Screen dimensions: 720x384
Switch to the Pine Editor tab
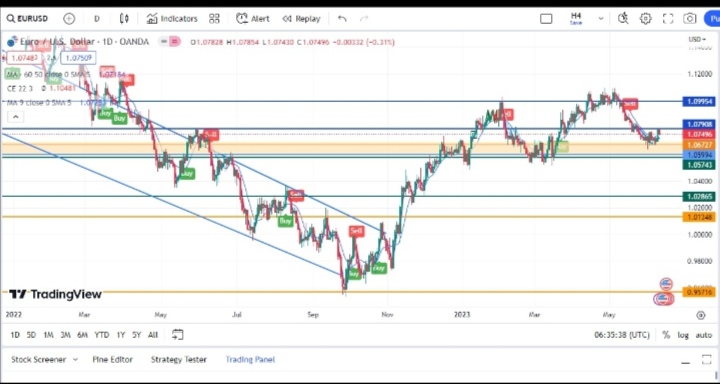coord(112,360)
